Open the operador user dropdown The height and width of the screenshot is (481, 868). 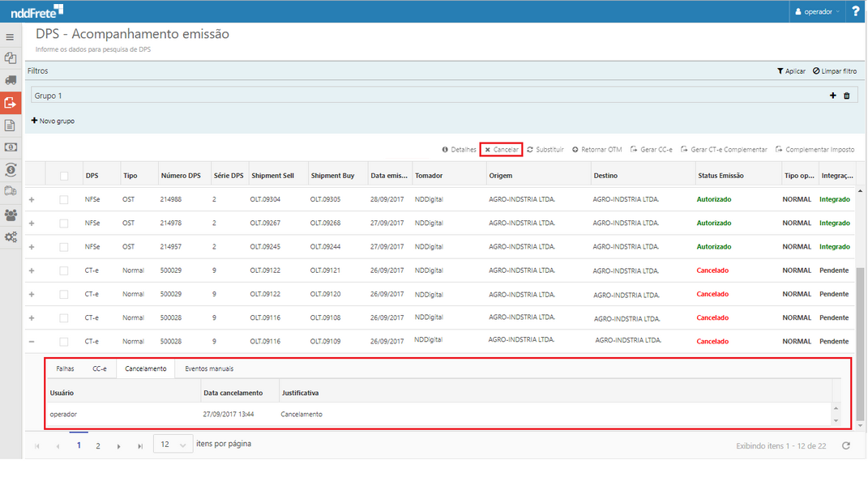click(x=817, y=11)
